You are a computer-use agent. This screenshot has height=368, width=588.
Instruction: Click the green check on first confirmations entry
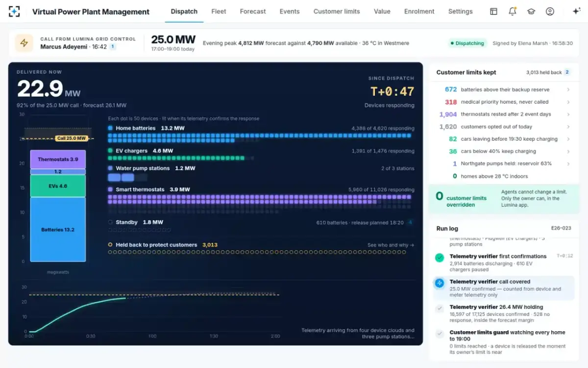click(x=440, y=258)
